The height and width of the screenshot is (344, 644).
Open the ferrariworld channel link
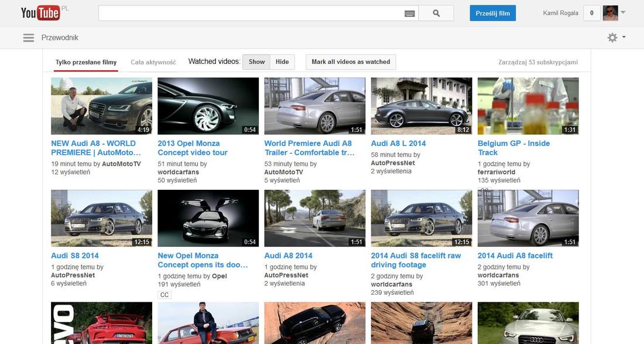(x=496, y=172)
